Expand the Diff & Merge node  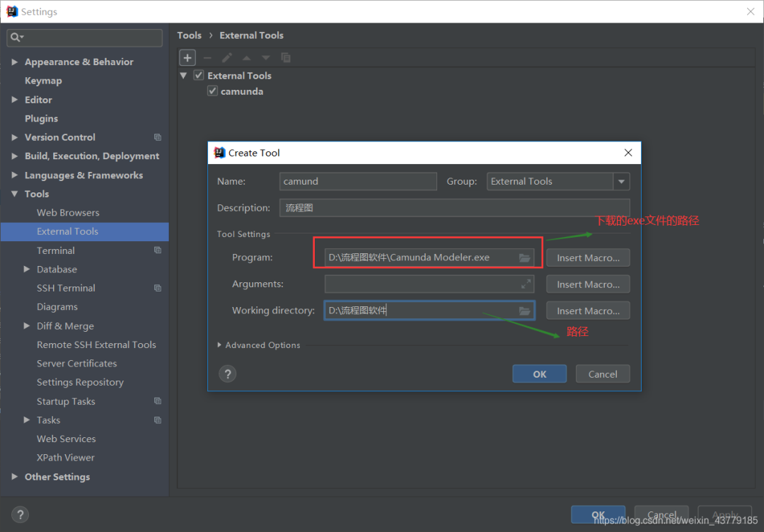coord(27,325)
